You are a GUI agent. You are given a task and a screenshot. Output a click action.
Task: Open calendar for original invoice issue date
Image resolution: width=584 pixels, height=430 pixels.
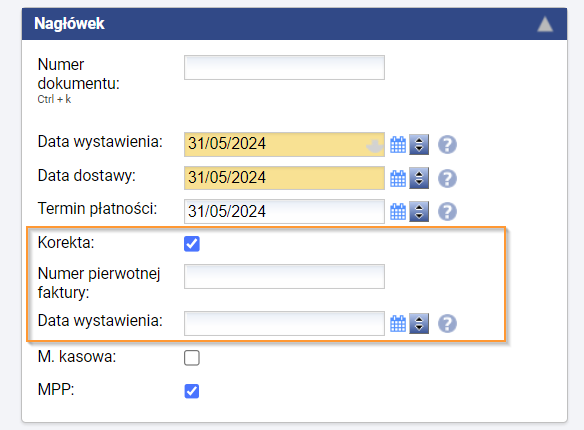(398, 323)
